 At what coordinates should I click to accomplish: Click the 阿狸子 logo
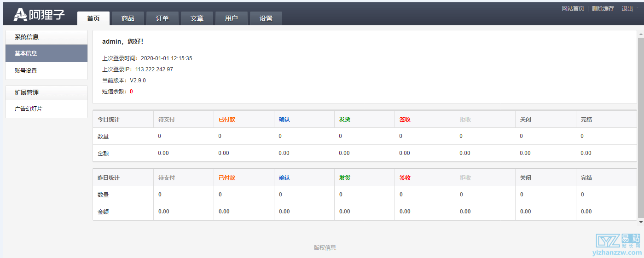pos(39,15)
